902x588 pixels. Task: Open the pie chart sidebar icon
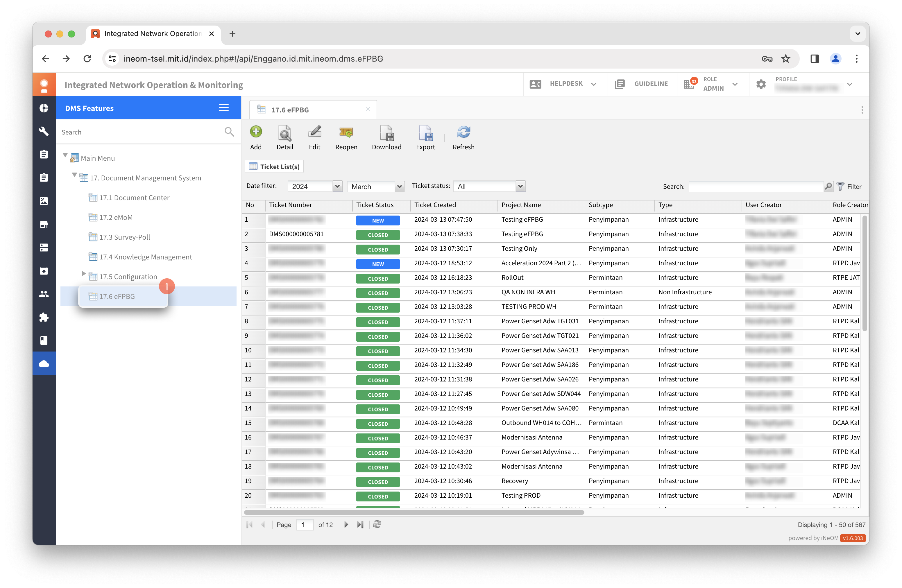[44, 108]
